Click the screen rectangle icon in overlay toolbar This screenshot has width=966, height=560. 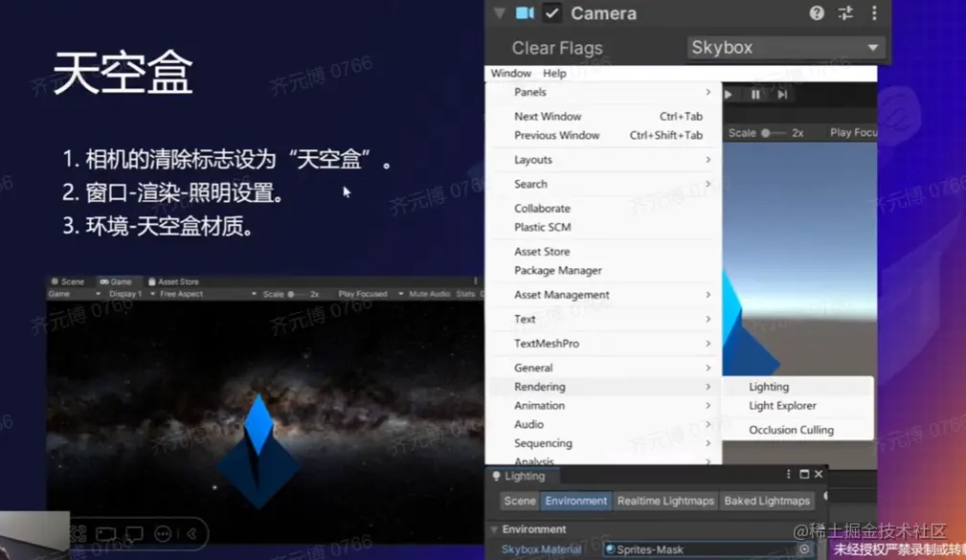pos(106,533)
